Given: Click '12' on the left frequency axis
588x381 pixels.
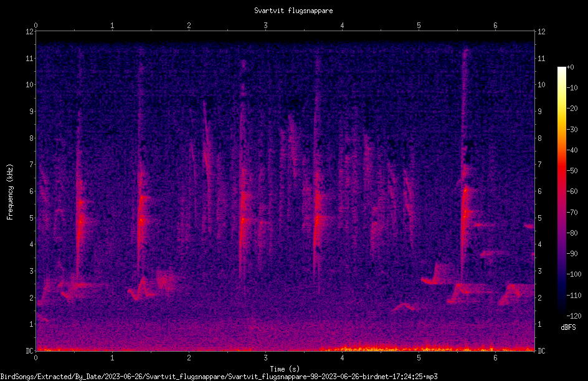Looking at the screenshot, I should click(30, 32).
